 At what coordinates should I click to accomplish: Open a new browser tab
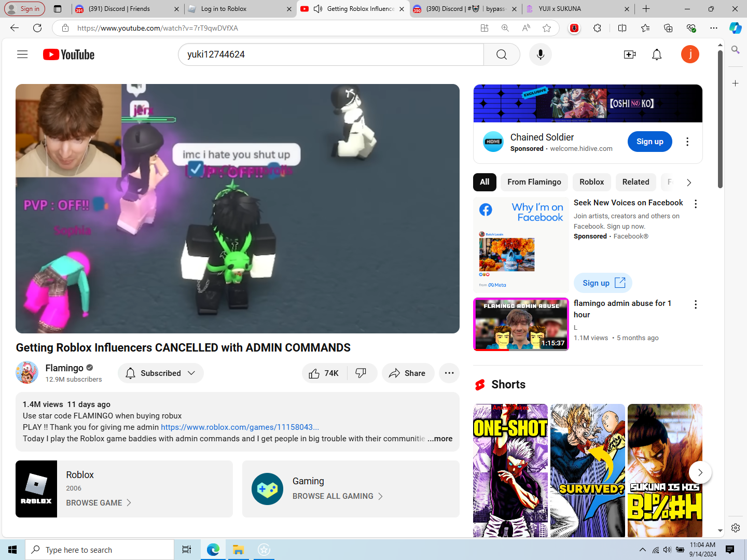click(646, 9)
